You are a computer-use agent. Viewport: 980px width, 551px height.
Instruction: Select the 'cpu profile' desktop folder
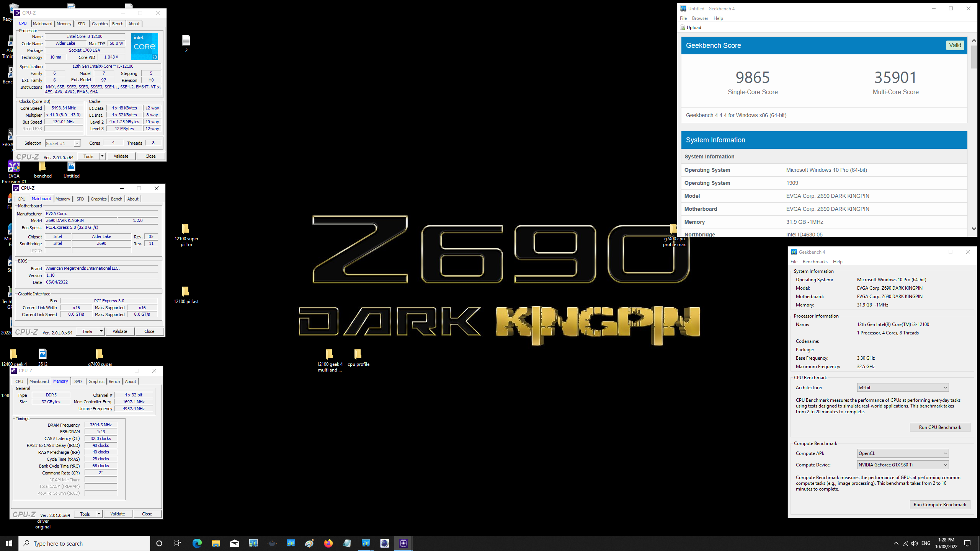coord(358,358)
